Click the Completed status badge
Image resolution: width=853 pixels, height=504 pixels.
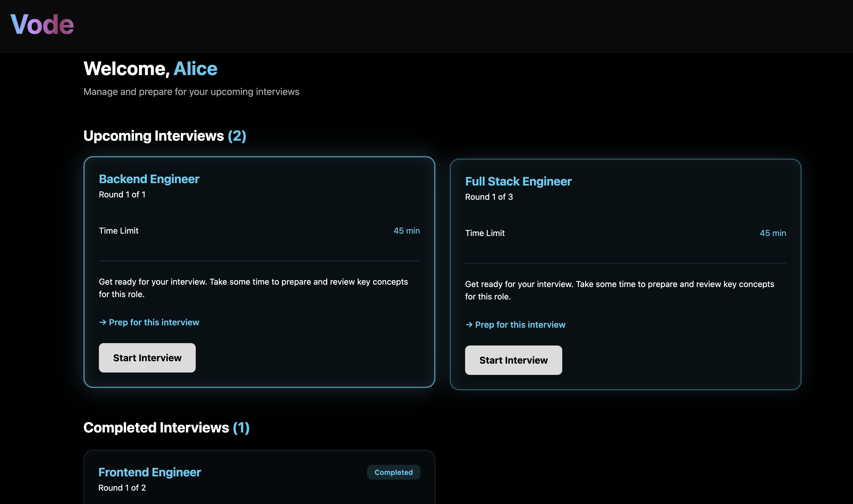tap(393, 472)
